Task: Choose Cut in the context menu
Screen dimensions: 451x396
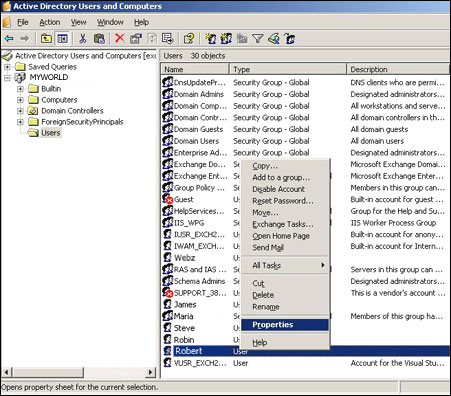Action: [x=285, y=283]
